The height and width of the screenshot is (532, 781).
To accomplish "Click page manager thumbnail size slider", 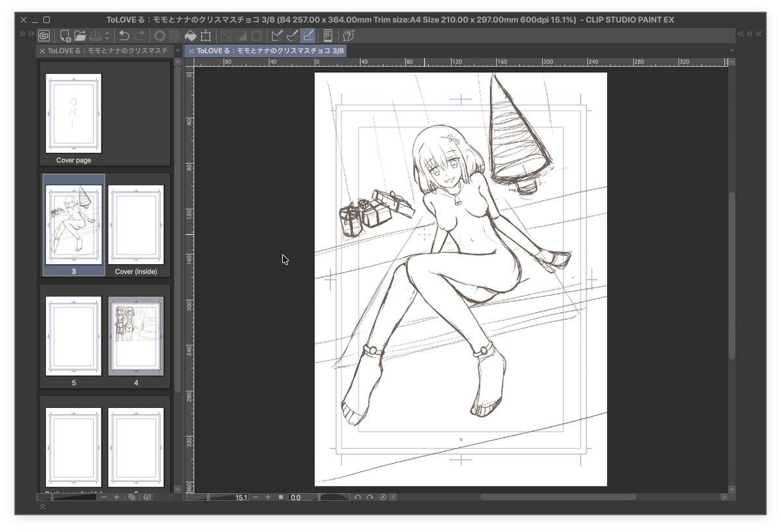I will pyautogui.click(x=68, y=497).
